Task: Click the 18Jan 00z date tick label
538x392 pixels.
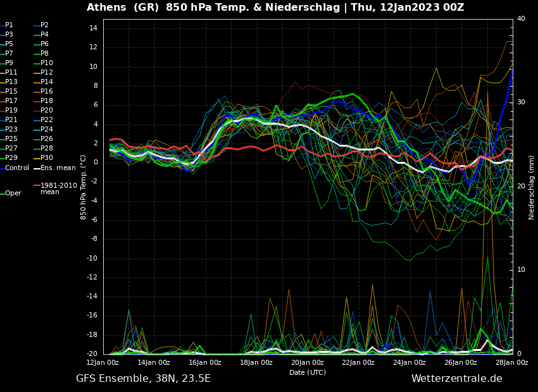Action: tap(256, 363)
